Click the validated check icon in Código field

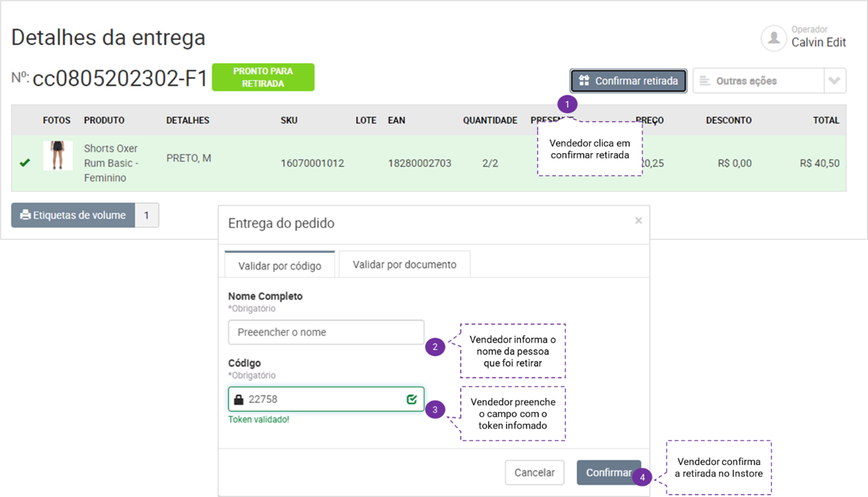click(412, 399)
